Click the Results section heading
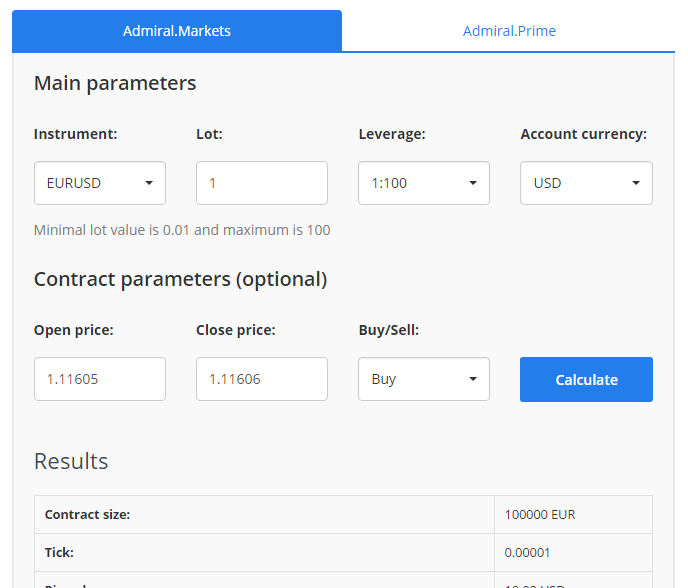Image resolution: width=688 pixels, height=588 pixels. [x=71, y=461]
